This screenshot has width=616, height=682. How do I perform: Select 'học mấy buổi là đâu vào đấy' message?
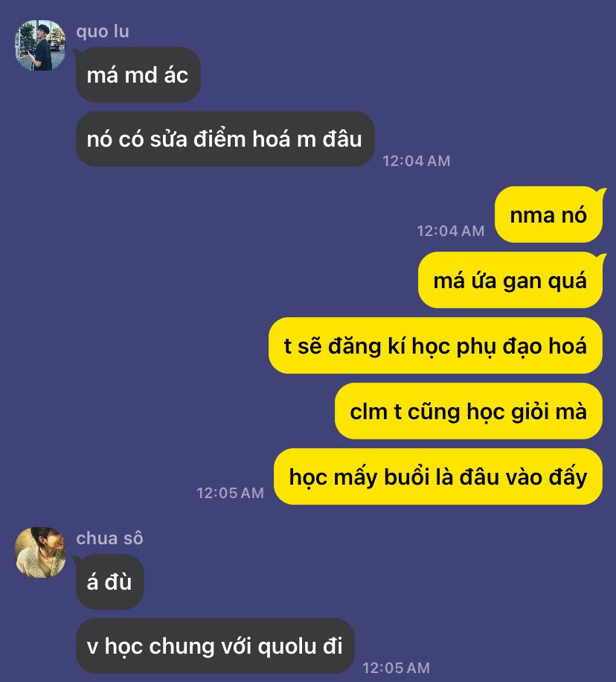(438, 477)
